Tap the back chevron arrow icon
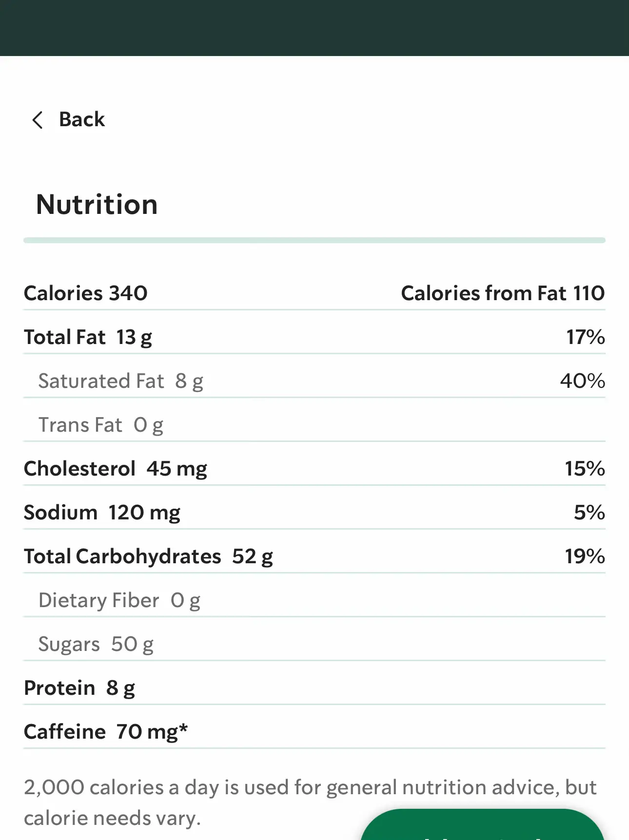Image resolution: width=629 pixels, height=840 pixels. (38, 120)
